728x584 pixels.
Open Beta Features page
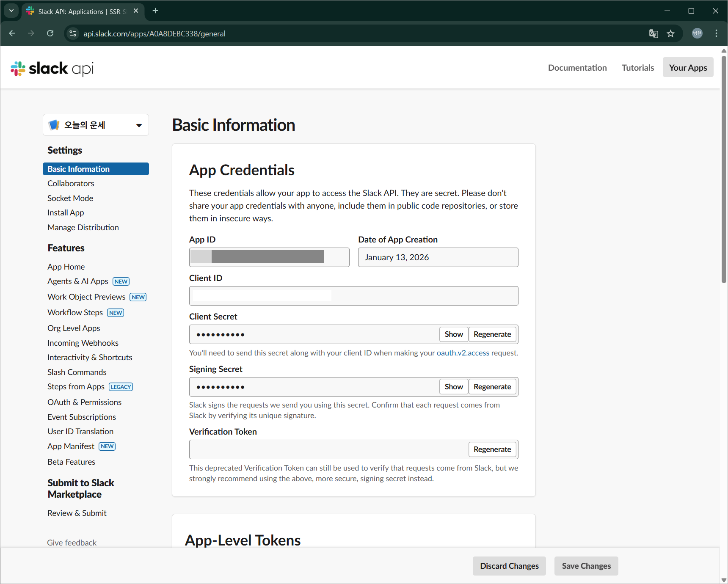tap(71, 462)
